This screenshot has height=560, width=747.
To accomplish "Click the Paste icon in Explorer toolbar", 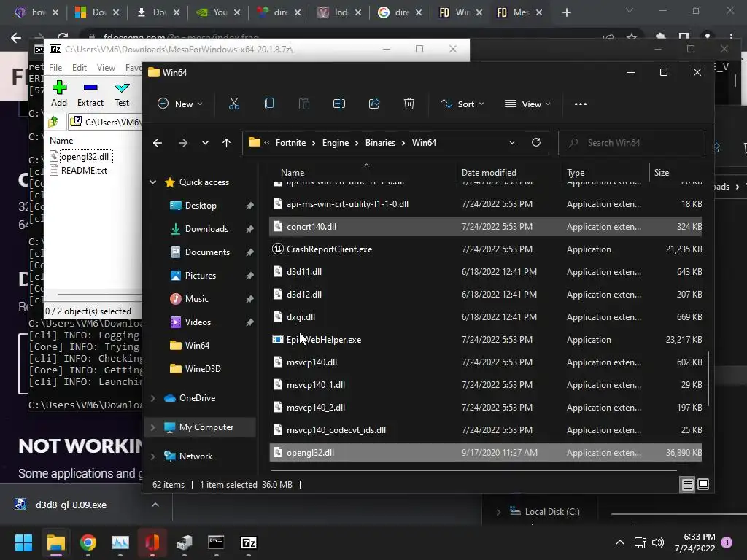I will click(x=304, y=104).
